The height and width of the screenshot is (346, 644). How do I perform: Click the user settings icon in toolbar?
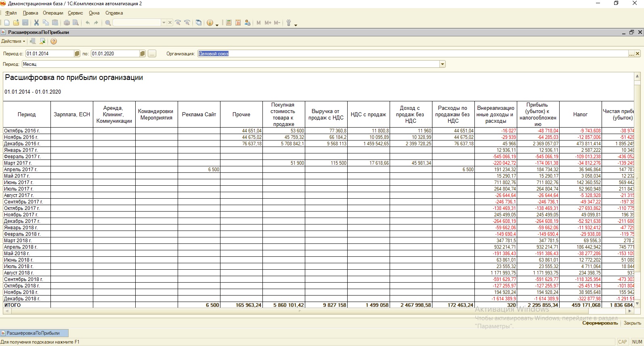click(247, 23)
